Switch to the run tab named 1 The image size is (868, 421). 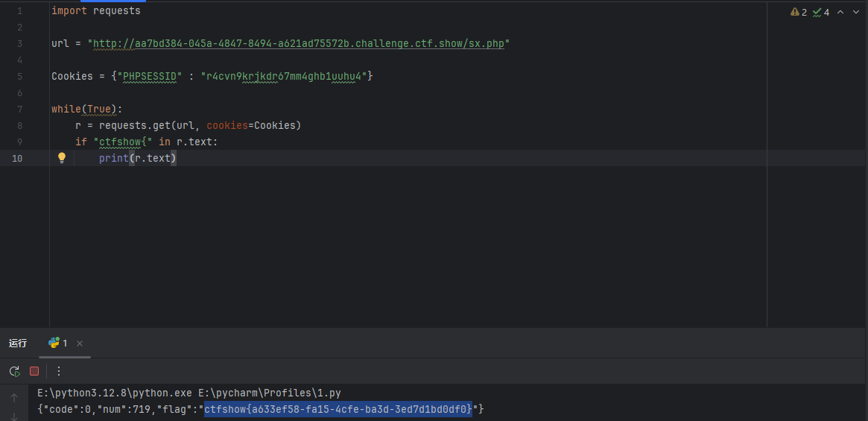pos(58,343)
